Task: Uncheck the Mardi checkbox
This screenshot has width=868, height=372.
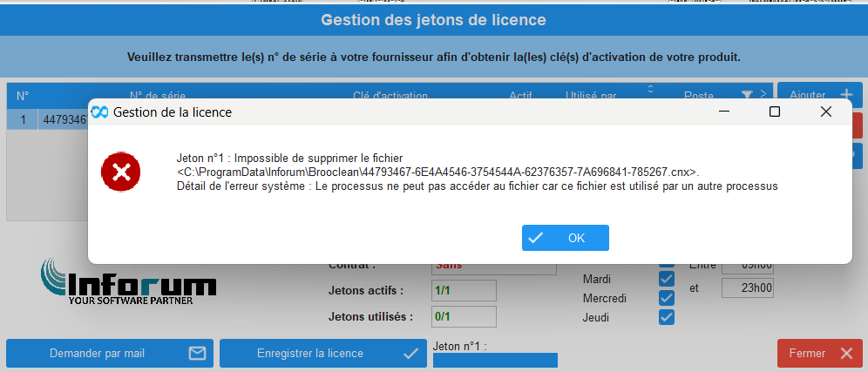Action: pyautogui.click(x=667, y=279)
